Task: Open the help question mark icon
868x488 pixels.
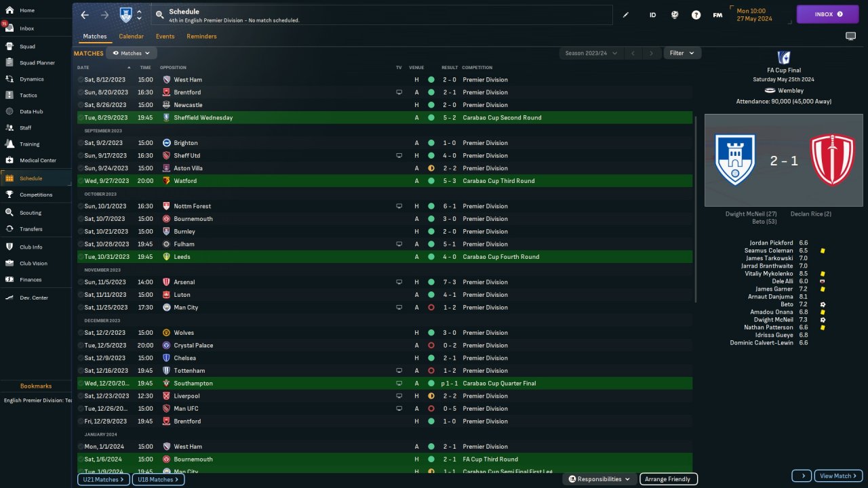Action: click(696, 15)
